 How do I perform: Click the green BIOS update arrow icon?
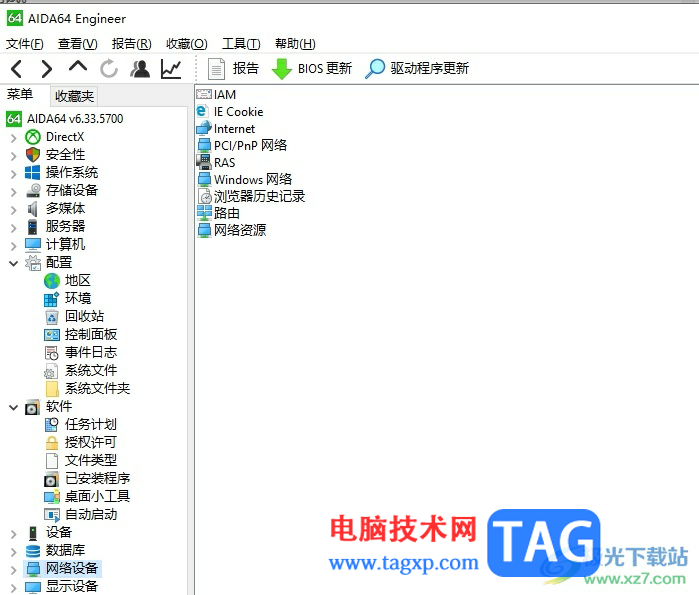pyautogui.click(x=282, y=69)
